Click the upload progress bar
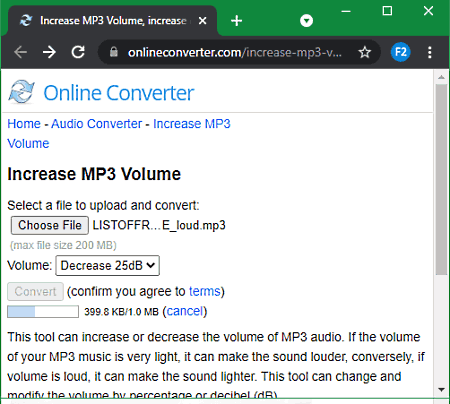Screen dimensions: 450x404 [43, 312]
